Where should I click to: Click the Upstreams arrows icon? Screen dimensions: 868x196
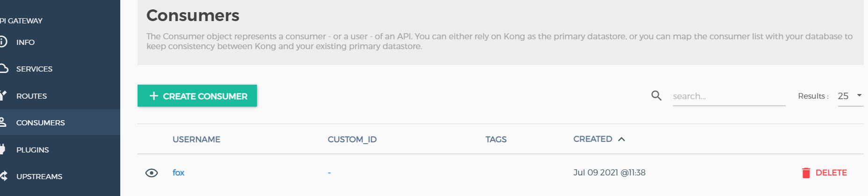(x=3, y=176)
